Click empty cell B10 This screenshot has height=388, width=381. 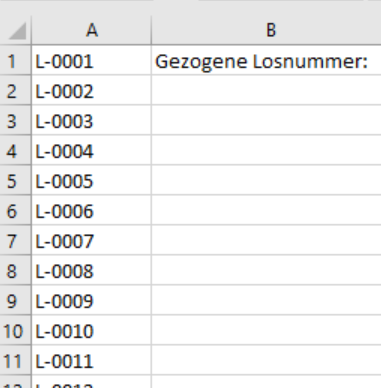pyautogui.click(x=267, y=330)
